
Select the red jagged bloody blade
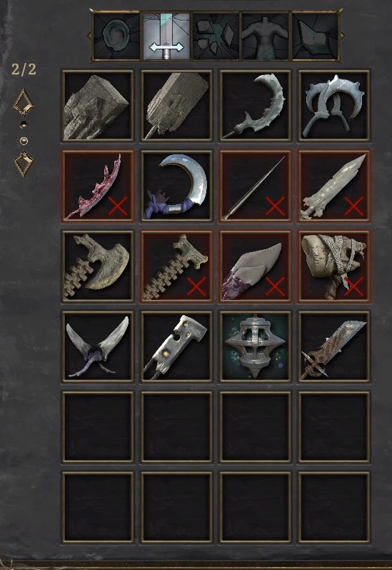point(98,186)
